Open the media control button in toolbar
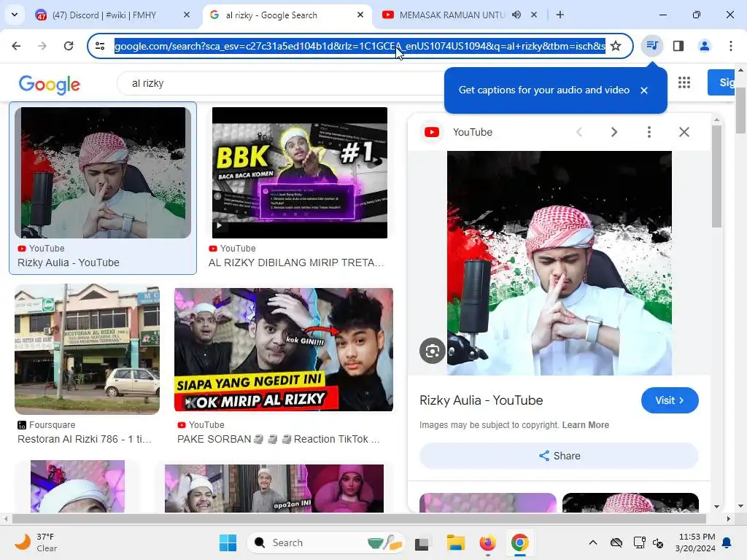This screenshot has width=747, height=560. coord(652,46)
